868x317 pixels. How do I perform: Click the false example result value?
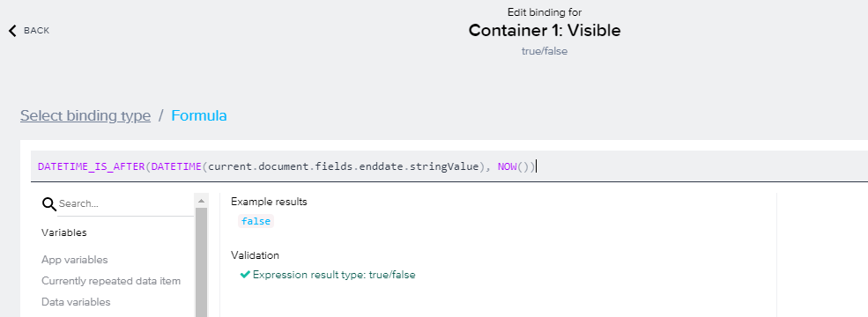(x=256, y=221)
